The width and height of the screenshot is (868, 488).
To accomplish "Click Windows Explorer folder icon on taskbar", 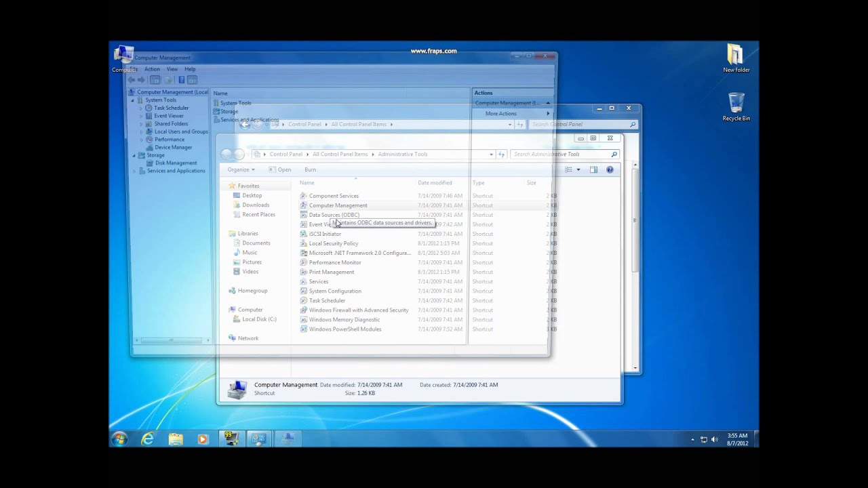I will pyautogui.click(x=176, y=439).
